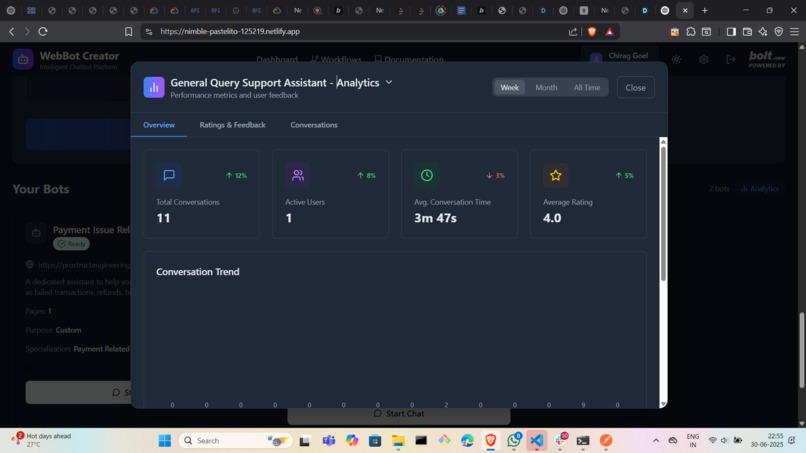Switch to the Overview tab
The height and width of the screenshot is (453, 806).
click(159, 125)
